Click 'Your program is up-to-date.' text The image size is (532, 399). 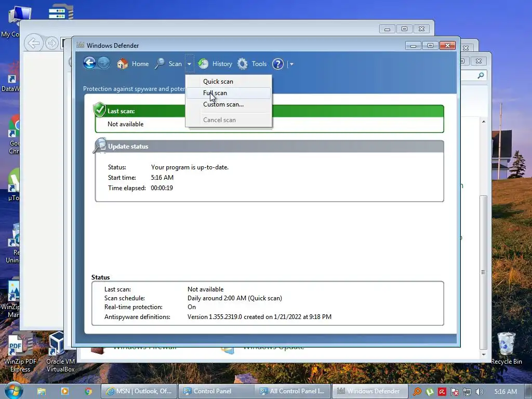190,167
